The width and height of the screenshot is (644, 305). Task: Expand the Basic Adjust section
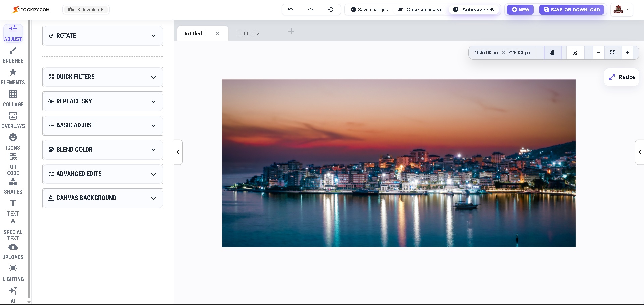point(103,126)
